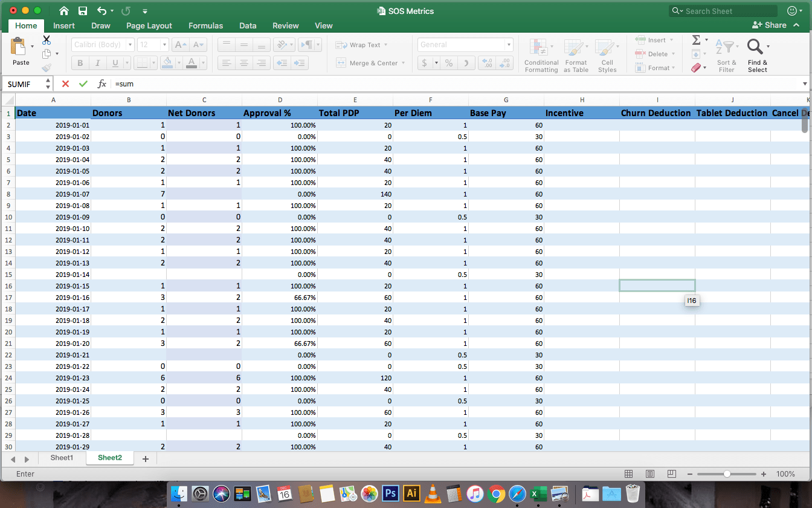Toggle align text right
Viewport: 812px width, 508px height.
tap(262, 63)
